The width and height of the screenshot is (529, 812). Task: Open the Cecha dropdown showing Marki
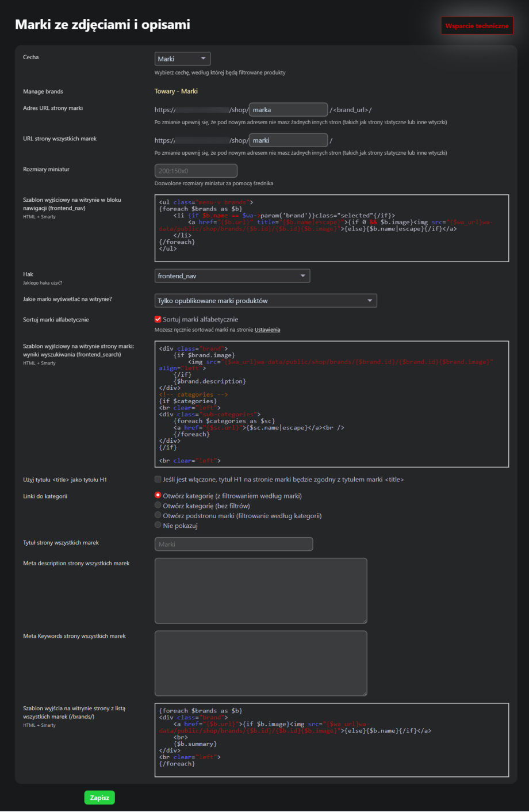182,59
